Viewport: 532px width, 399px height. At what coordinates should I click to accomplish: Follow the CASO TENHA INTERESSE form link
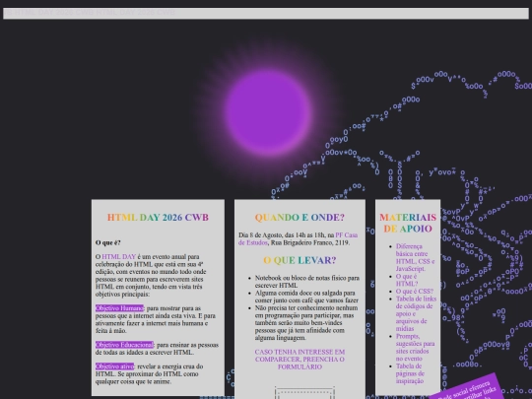pyautogui.click(x=299, y=360)
